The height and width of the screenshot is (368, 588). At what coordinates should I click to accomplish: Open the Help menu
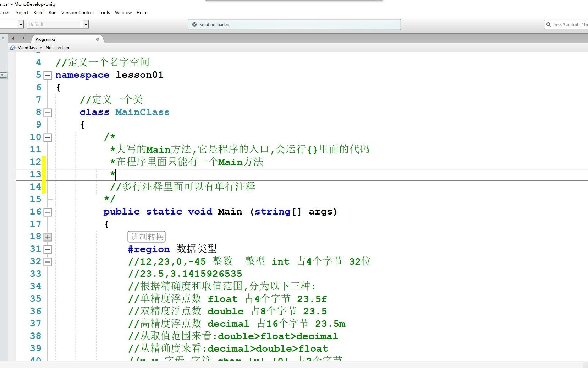pyautogui.click(x=141, y=13)
